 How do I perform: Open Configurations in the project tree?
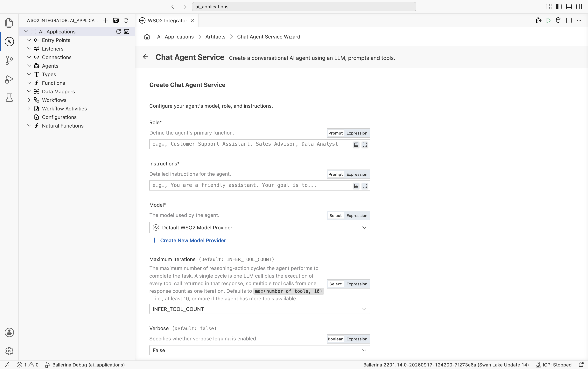59,117
